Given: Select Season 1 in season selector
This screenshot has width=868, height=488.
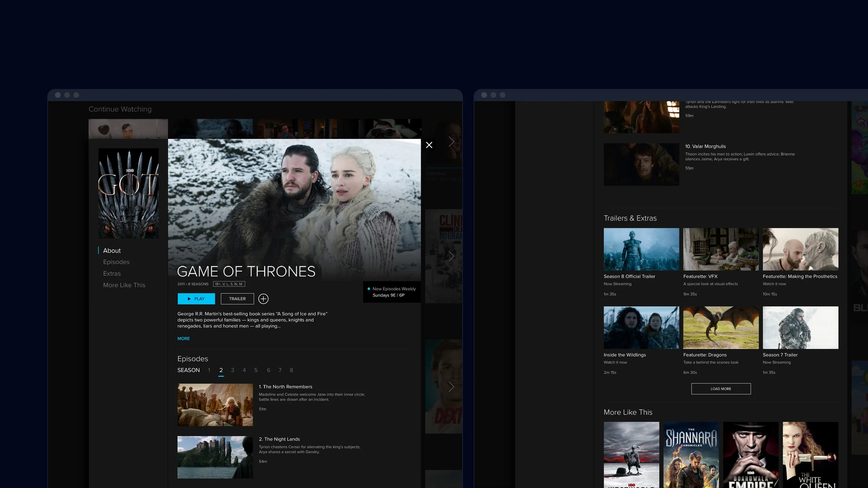Looking at the screenshot, I should (x=209, y=370).
